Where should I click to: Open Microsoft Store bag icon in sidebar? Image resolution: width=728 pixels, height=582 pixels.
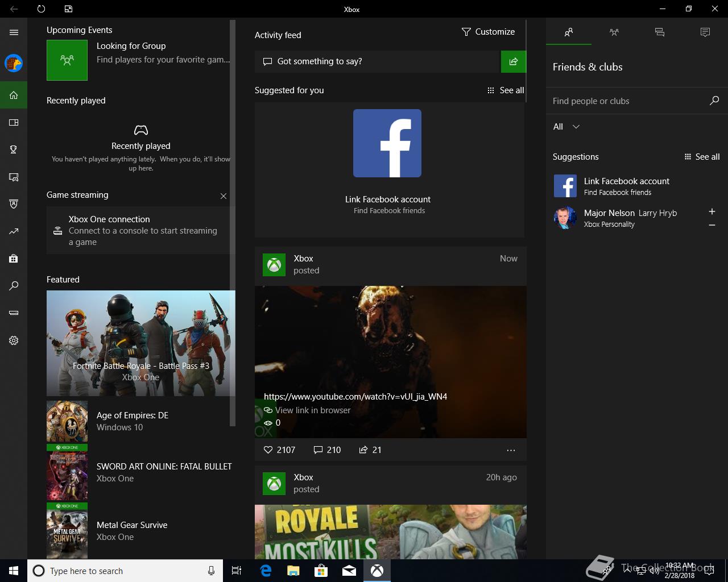click(x=14, y=259)
